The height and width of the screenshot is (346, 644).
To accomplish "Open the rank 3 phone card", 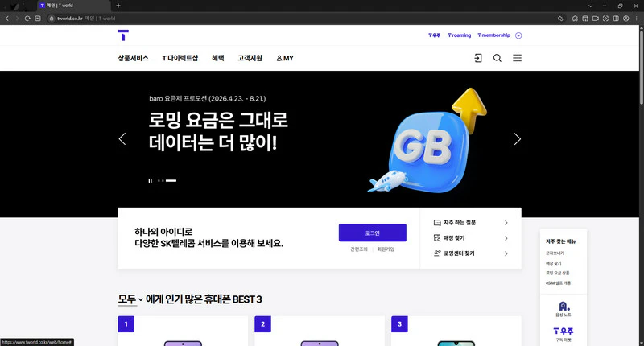I will pyautogui.click(x=456, y=331).
